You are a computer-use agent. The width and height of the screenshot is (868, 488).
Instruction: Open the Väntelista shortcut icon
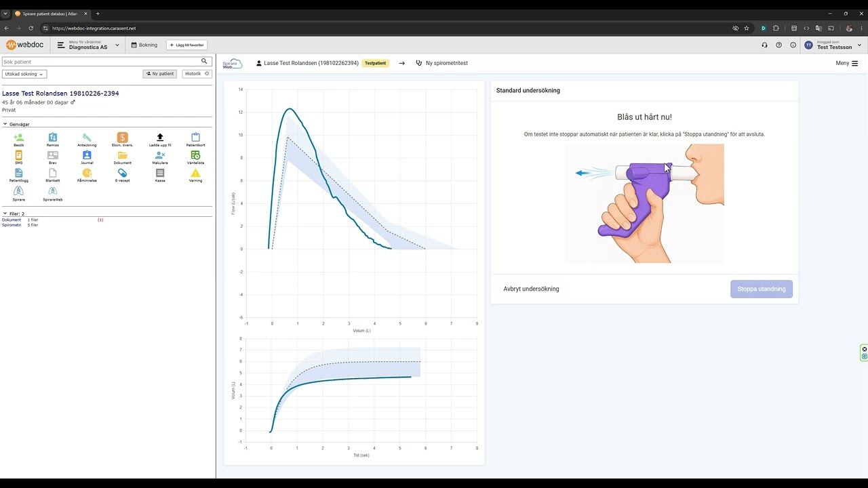[195, 155]
